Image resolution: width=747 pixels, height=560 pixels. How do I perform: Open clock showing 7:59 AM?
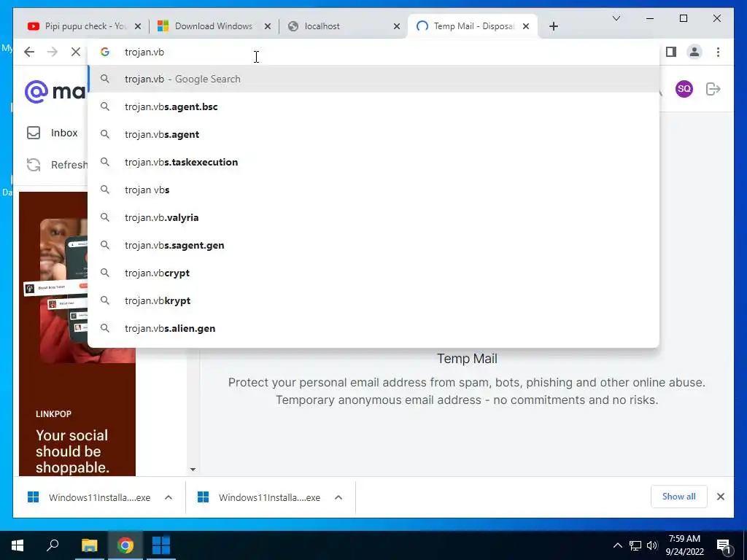pyautogui.click(x=684, y=545)
